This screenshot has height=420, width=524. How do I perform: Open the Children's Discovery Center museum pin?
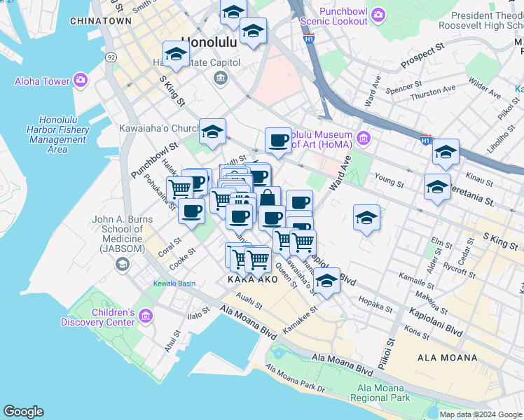(x=146, y=316)
